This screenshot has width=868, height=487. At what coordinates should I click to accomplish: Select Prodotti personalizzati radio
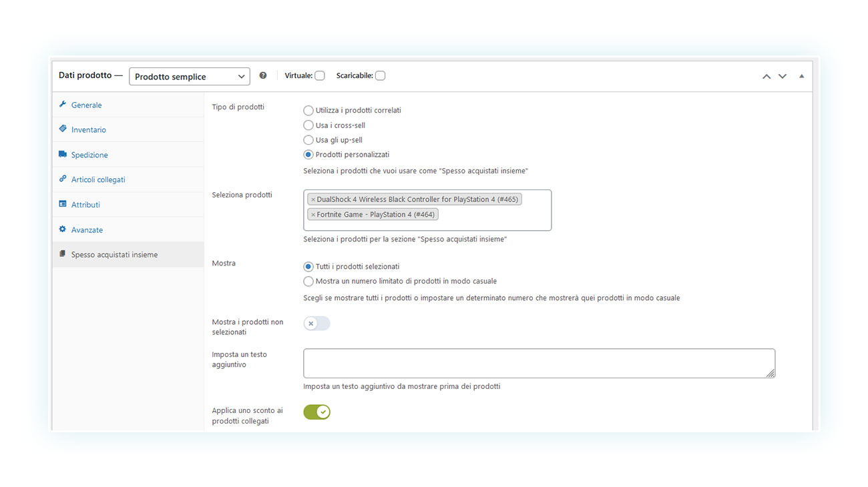pyautogui.click(x=308, y=155)
